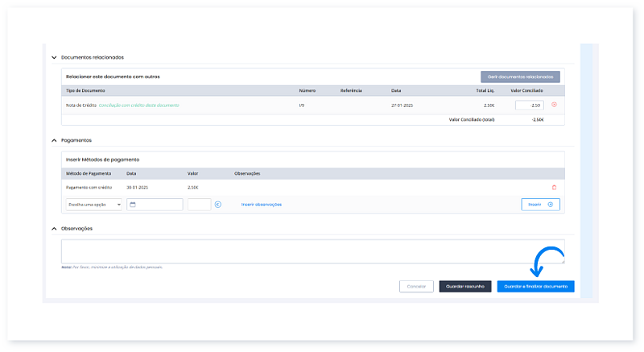
Task: Click the calendar icon in date field
Action: click(x=132, y=205)
